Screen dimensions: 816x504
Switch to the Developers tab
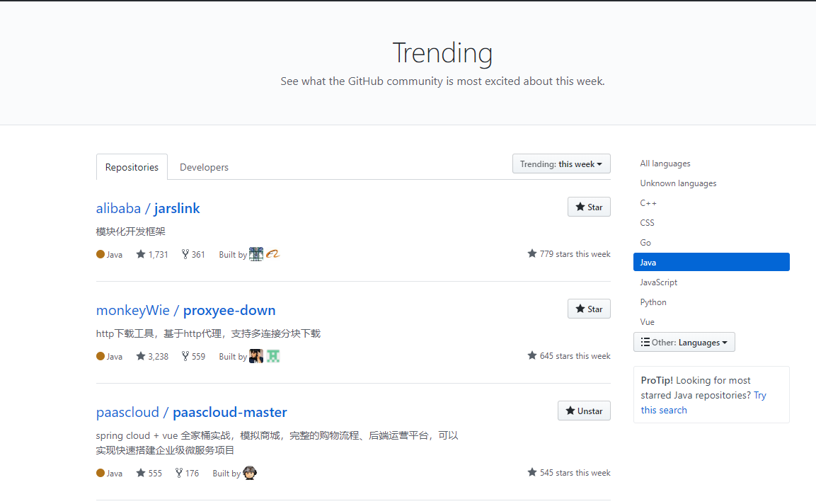[204, 167]
